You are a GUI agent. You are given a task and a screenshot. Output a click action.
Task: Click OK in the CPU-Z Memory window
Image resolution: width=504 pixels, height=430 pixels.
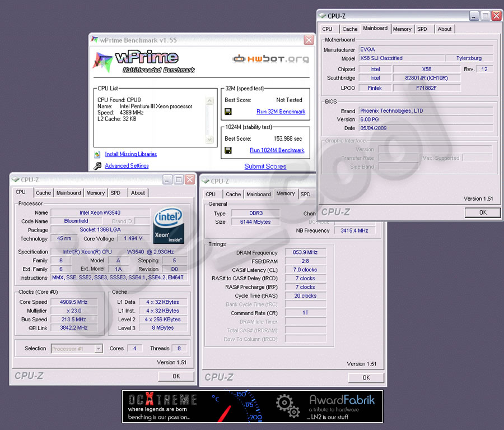(366, 377)
